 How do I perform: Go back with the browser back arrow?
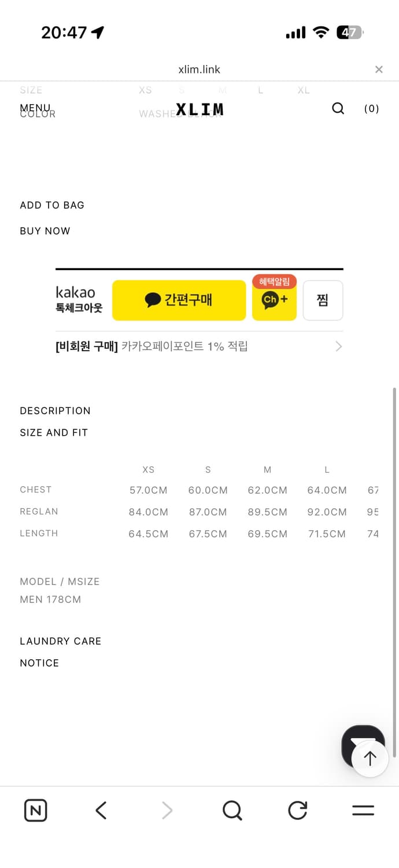tap(101, 810)
